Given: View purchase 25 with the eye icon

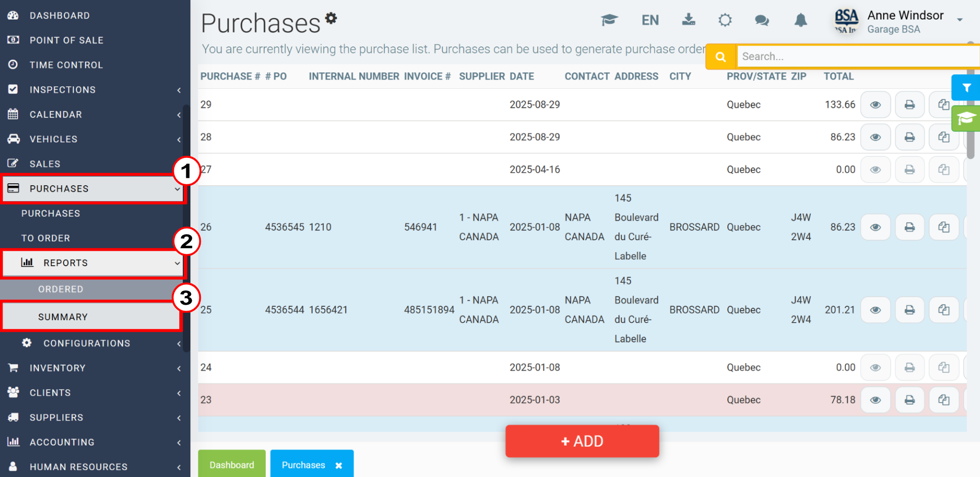Looking at the screenshot, I should [x=876, y=310].
